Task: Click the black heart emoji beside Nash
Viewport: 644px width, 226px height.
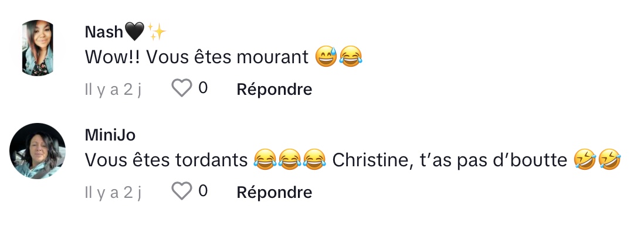Action: click(x=134, y=32)
